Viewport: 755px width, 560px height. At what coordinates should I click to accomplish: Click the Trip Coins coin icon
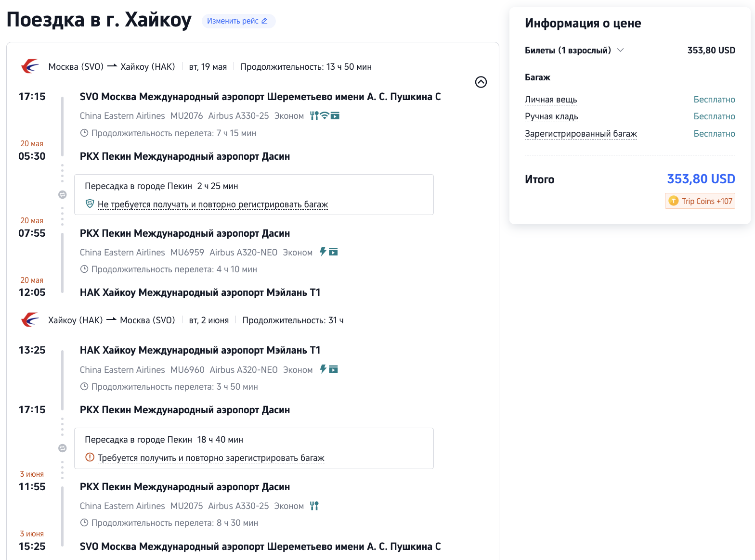(x=674, y=201)
